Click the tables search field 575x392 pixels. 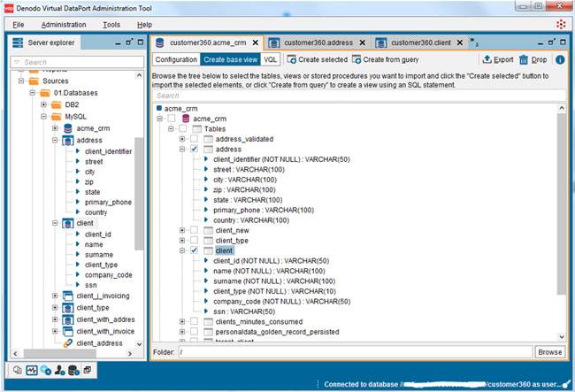pyautogui.click(x=359, y=96)
